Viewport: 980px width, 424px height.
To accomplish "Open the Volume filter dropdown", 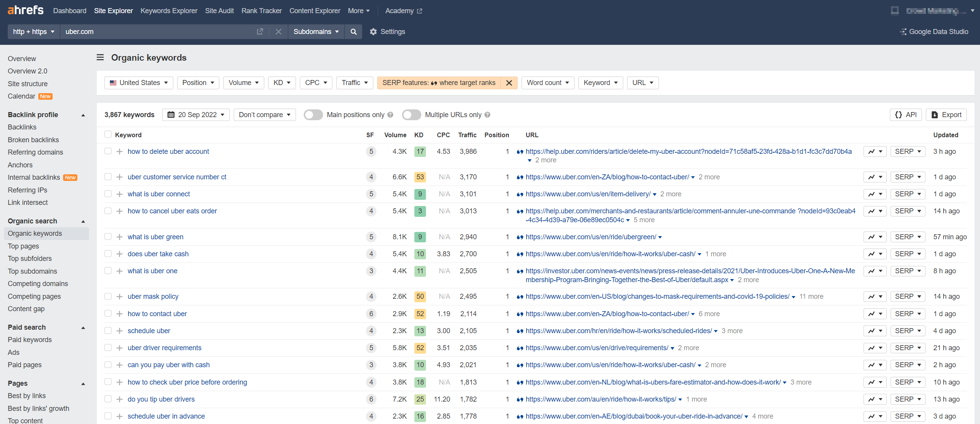I will click(x=243, y=83).
